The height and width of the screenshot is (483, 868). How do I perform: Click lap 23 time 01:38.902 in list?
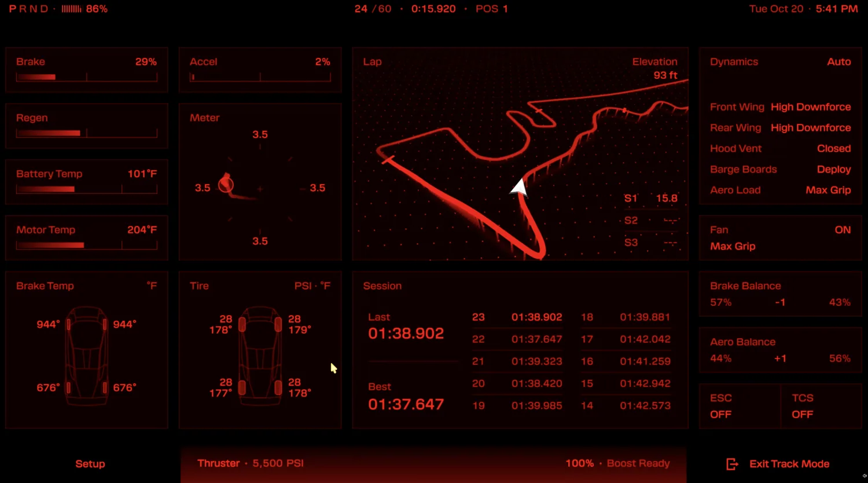pyautogui.click(x=537, y=317)
